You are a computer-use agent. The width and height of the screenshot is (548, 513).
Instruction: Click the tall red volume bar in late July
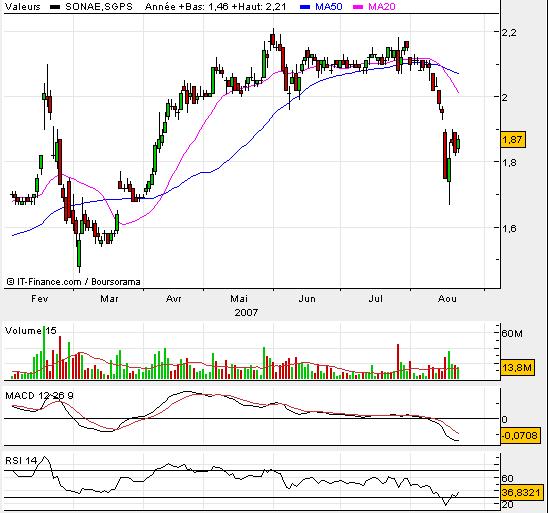(x=398, y=362)
